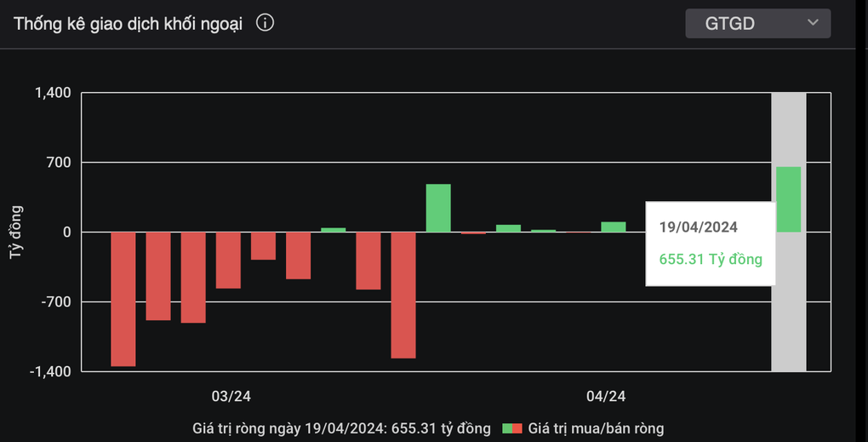The height and width of the screenshot is (442, 868).
Task: Click the 1,400 y-axis label
Action: click(x=53, y=93)
